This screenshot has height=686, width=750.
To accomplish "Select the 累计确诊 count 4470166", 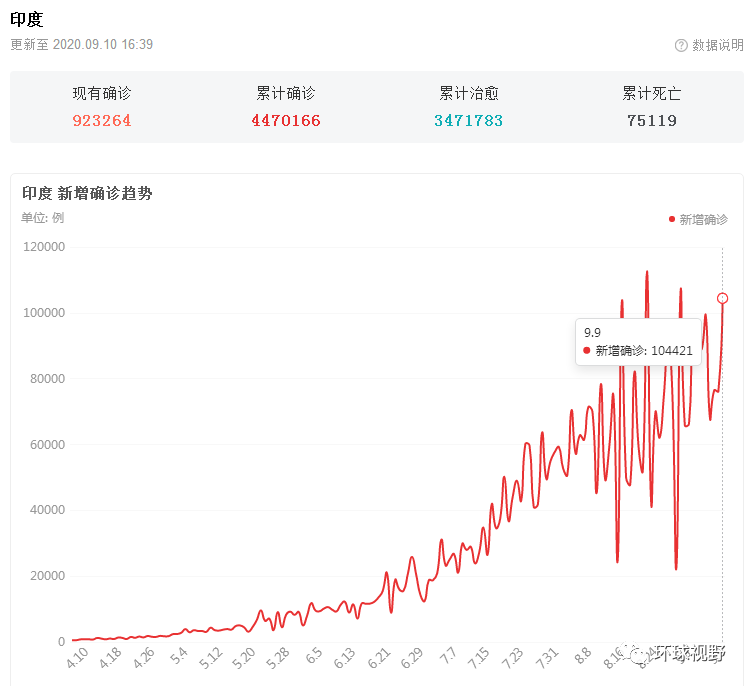I will click(x=286, y=121).
